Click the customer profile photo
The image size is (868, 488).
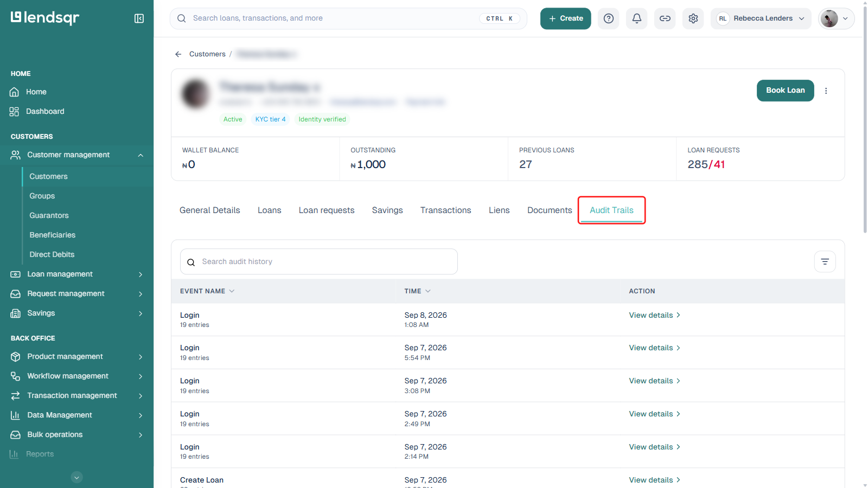point(195,94)
